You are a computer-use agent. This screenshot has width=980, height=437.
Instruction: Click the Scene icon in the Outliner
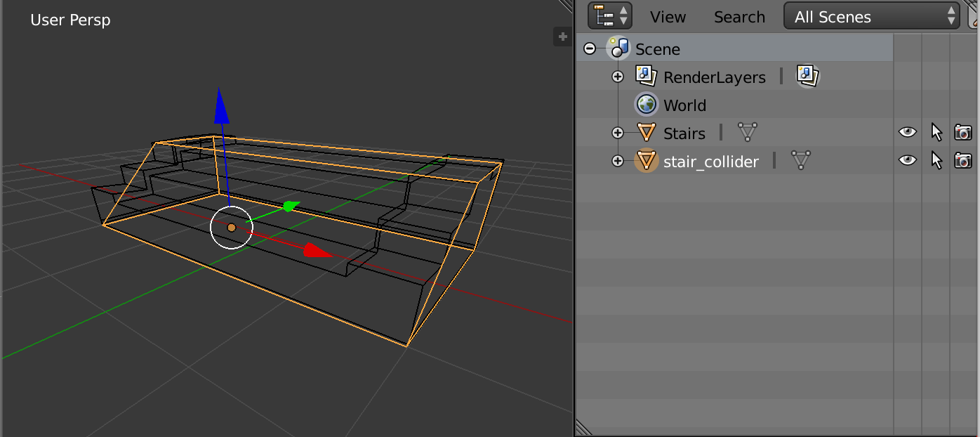[618, 48]
